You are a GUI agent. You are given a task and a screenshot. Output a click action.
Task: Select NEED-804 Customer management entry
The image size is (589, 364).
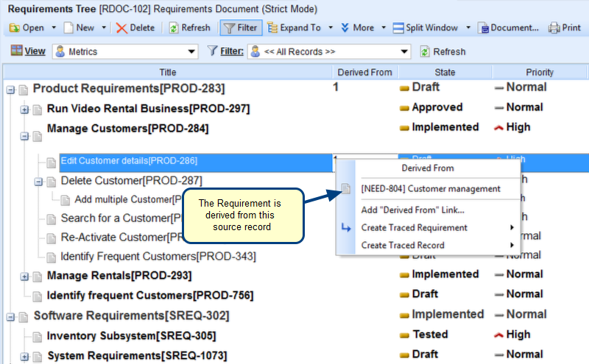(x=430, y=189)
